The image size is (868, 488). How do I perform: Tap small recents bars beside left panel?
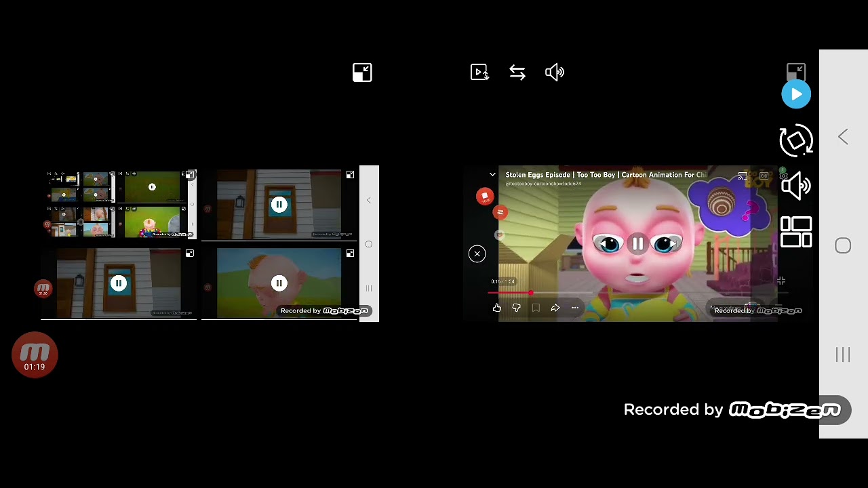[369, 288]
